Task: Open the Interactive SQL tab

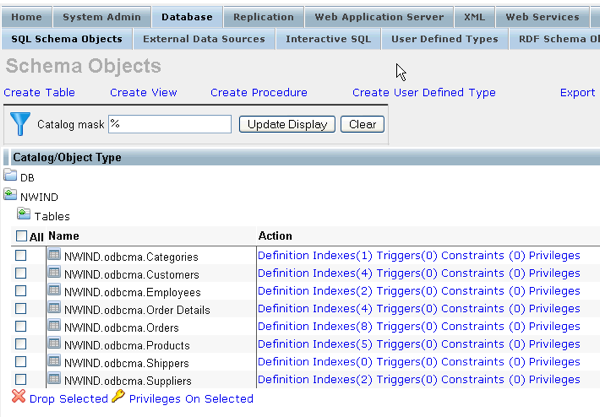Action: [325, 39]
